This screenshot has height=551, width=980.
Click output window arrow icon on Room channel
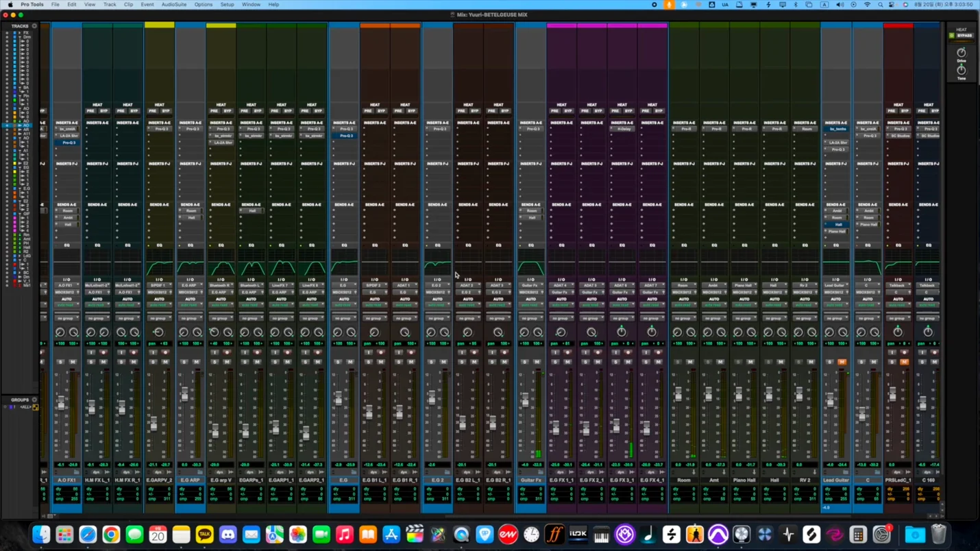click(x=694, y=472)
